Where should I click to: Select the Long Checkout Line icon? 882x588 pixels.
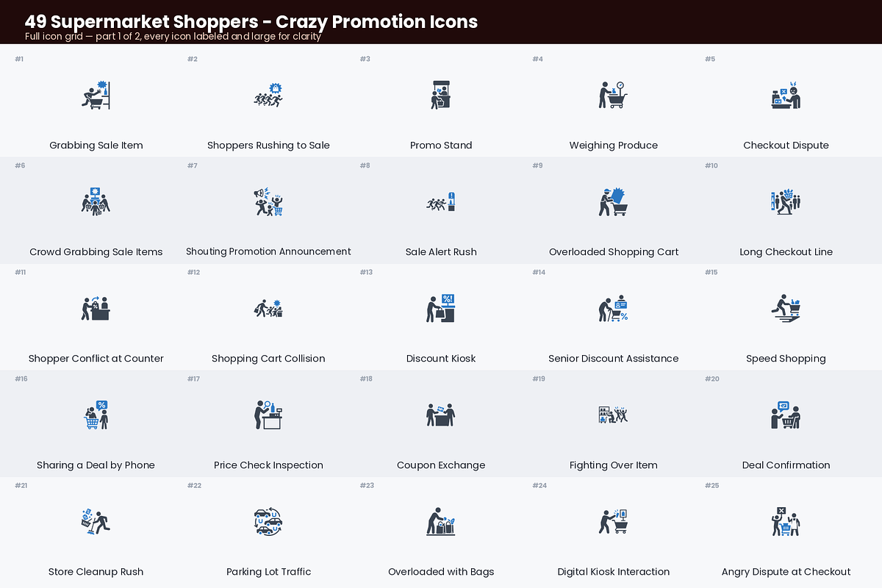[786, 202]
